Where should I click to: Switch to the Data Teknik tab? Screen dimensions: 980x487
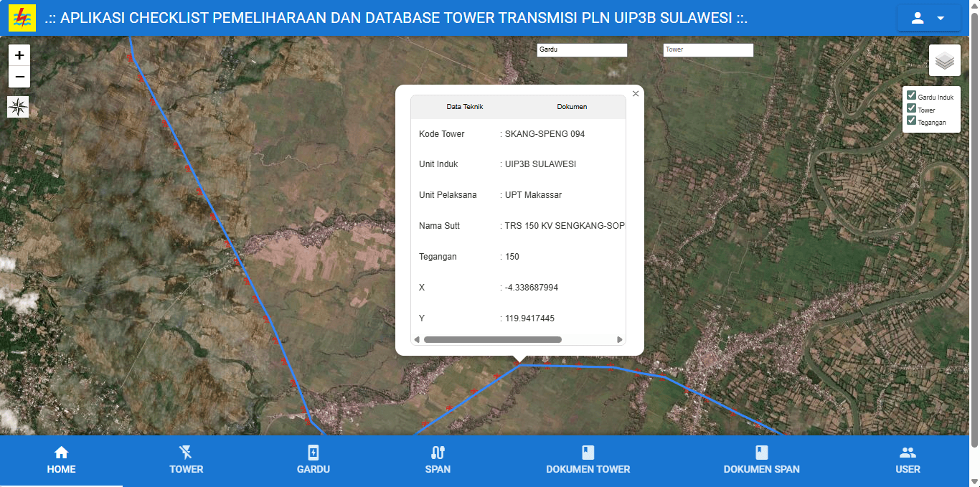tap(464, 107)
